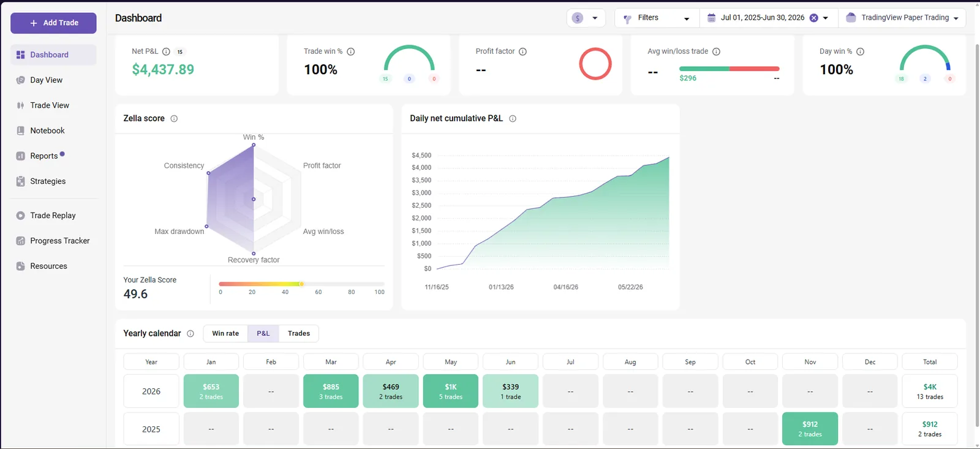Click the Profit factor info icon
Screen dimensions: 980x449
[x=522, y=51]
